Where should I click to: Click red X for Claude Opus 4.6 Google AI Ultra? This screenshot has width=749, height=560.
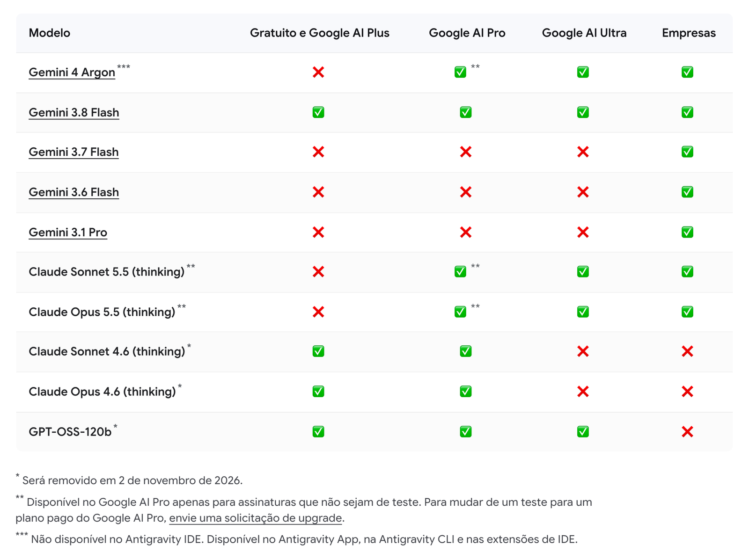(x=583, y=391)
